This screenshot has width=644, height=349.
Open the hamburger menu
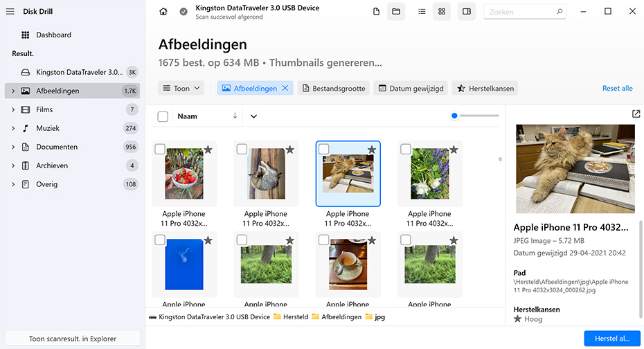pyautogui.click(x=10, y=11)
